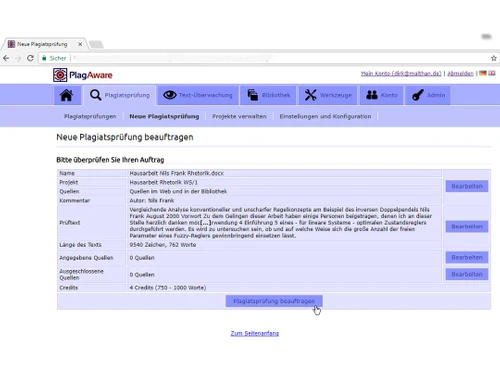Image resolution: width=500 pixels, height=375 pixels.
Task: Bookmark page with star icon
Action: [494, 58]
